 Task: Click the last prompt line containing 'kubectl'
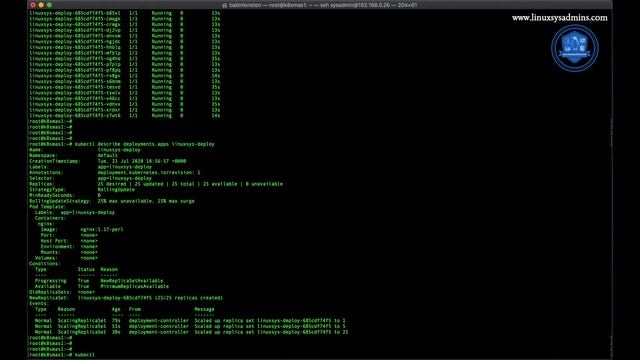62,355
